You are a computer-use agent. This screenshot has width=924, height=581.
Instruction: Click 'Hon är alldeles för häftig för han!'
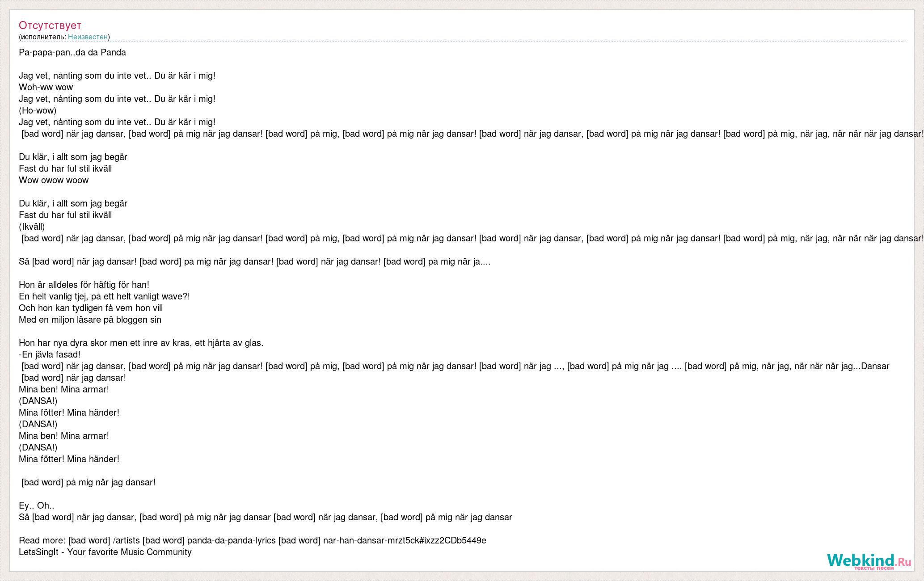click(x=84, y=285)
